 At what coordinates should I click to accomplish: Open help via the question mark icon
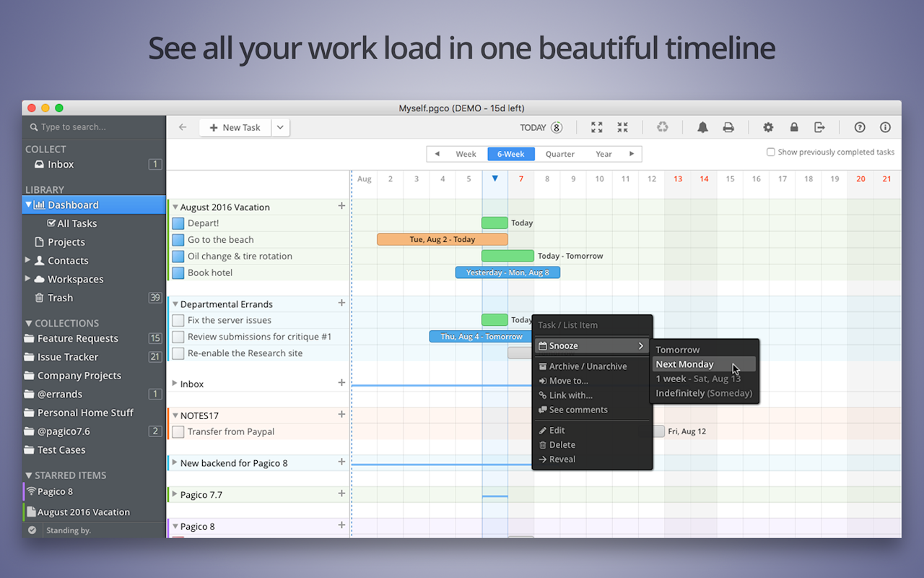point(860,127)
